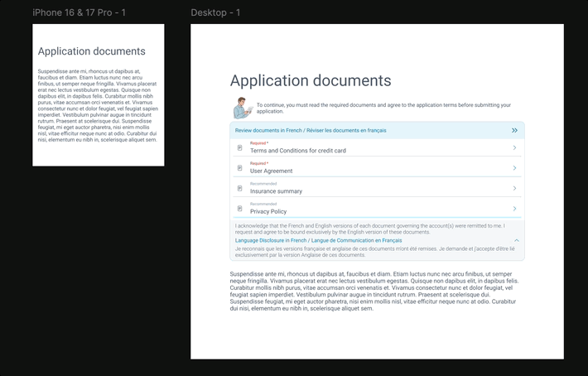The width and height of the screenshot is (588, 376).
Task: Open the Privacy Policy document
Action: tap(268, 211)
